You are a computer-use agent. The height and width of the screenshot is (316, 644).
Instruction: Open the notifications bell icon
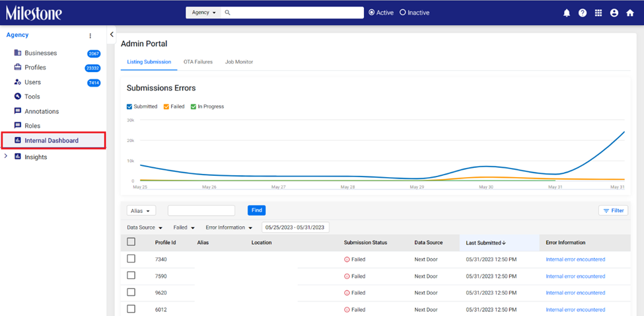(x=567, y=13)
